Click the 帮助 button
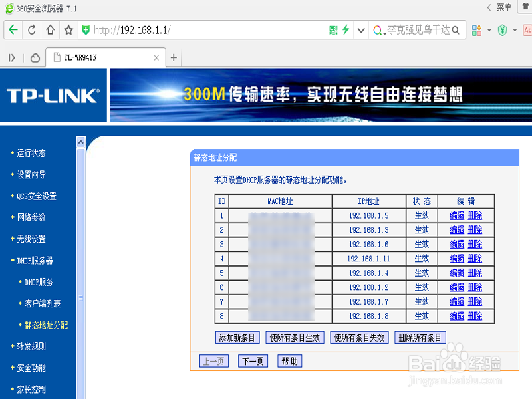Viewport: 532px width, 399px height. click(290, 361)
